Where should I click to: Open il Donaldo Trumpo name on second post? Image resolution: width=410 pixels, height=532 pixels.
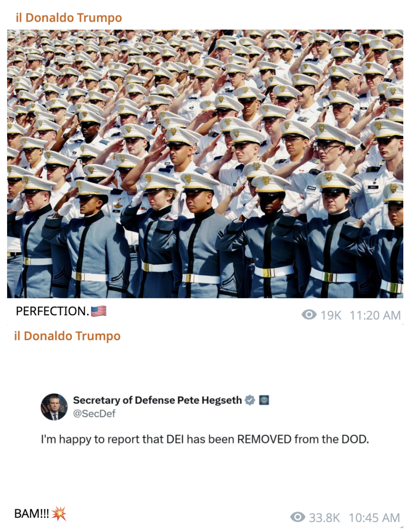pyautogui.click(x=67, y=336)
